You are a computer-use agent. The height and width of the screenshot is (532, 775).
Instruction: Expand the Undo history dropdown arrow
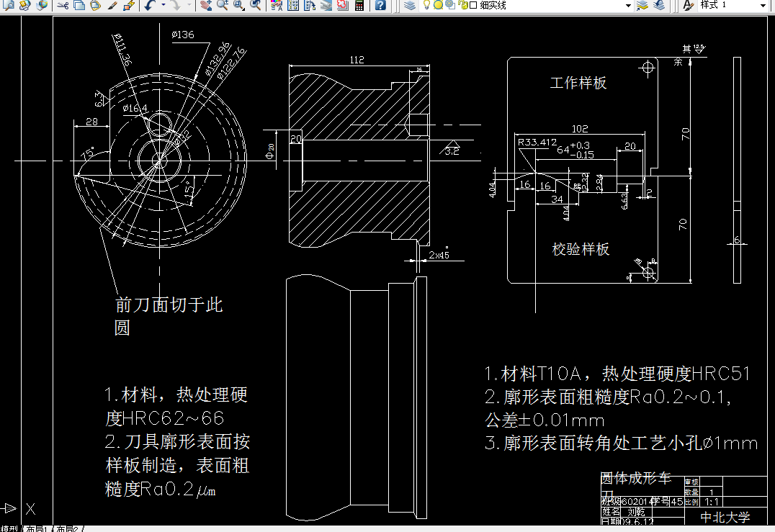162,6
